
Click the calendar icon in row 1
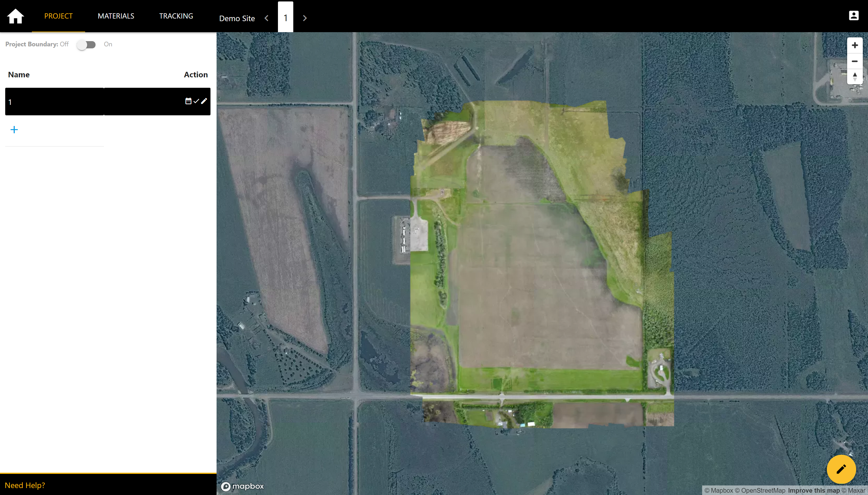188,101
